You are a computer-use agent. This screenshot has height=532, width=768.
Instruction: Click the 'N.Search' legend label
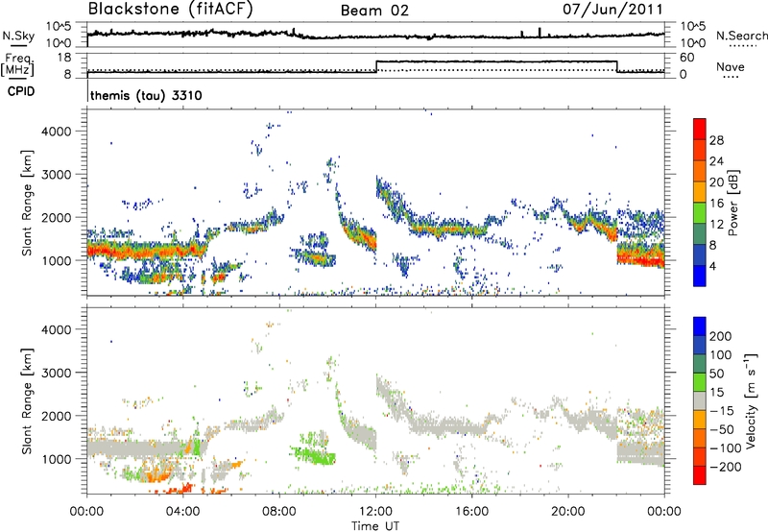click(x=741, y=36)
